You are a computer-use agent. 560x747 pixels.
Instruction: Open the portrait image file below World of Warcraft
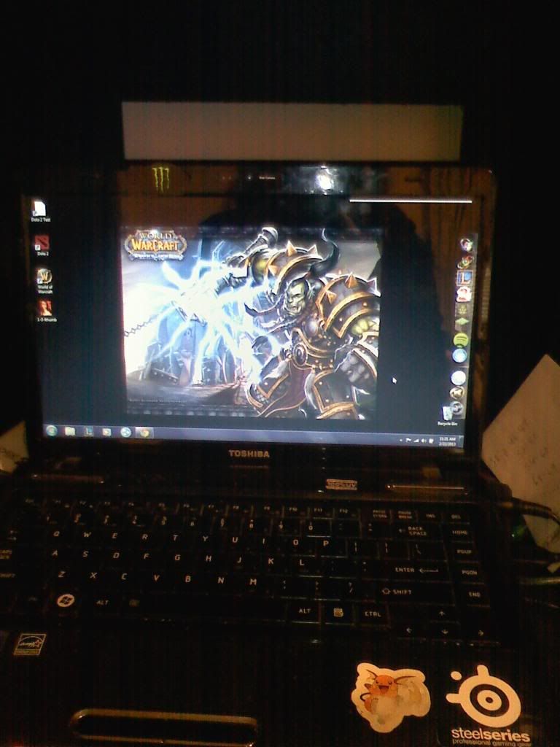pyautogui.click(x=46, y=311)
